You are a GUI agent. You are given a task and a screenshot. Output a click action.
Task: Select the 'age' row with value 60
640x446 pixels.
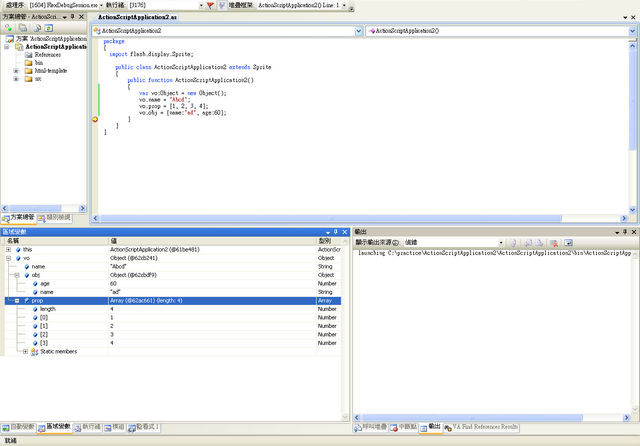click(x=173, y=284)
